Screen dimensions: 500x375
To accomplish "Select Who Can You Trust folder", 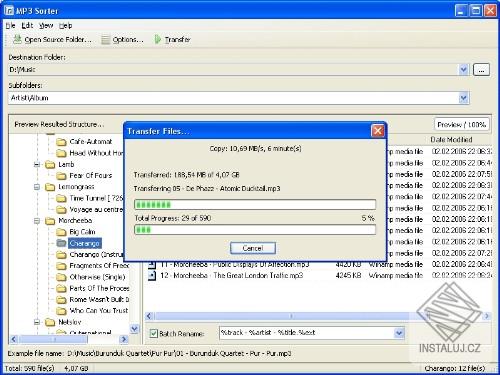I will pos(99,311).
